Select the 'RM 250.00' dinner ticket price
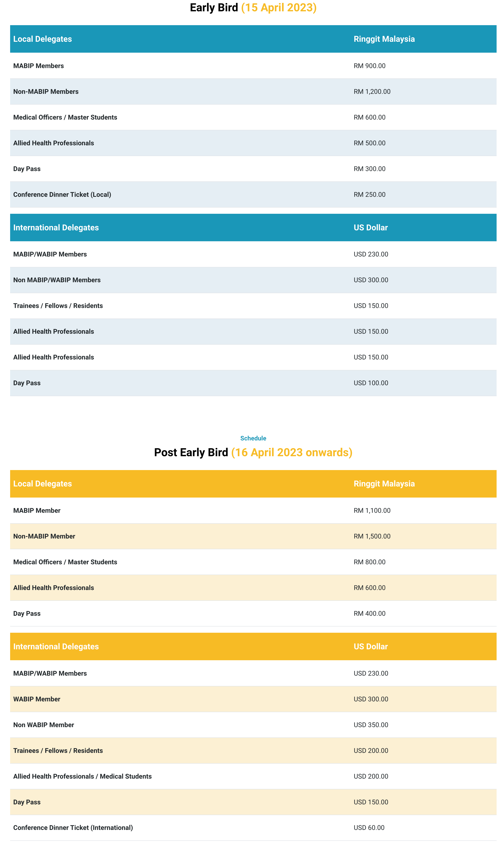 coord(370,194)
